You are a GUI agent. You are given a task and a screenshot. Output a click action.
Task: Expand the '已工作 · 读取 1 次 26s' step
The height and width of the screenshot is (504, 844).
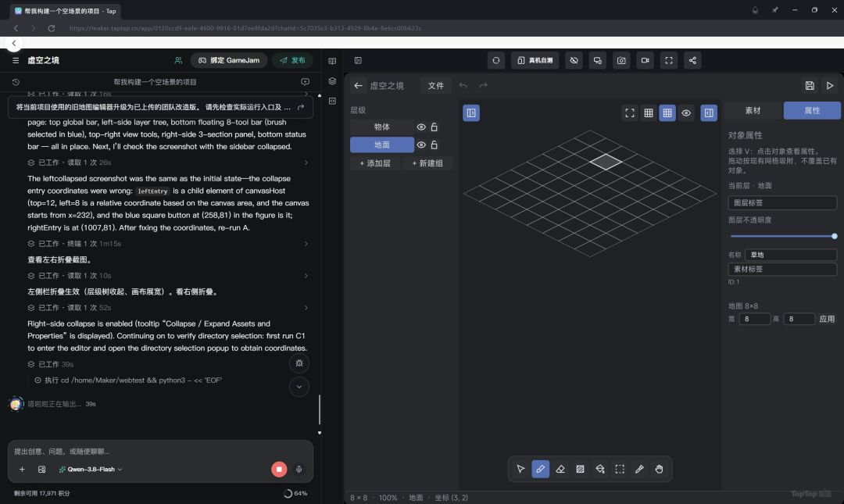pyautogui.click(x=167, y=163)
